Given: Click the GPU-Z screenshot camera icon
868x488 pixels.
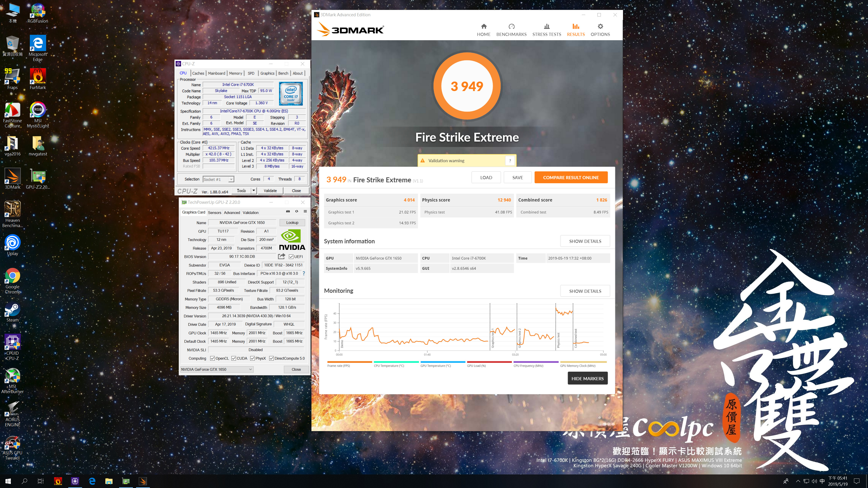Looking at the screenshot, I should pyautogui.click(x=288, y=211).
